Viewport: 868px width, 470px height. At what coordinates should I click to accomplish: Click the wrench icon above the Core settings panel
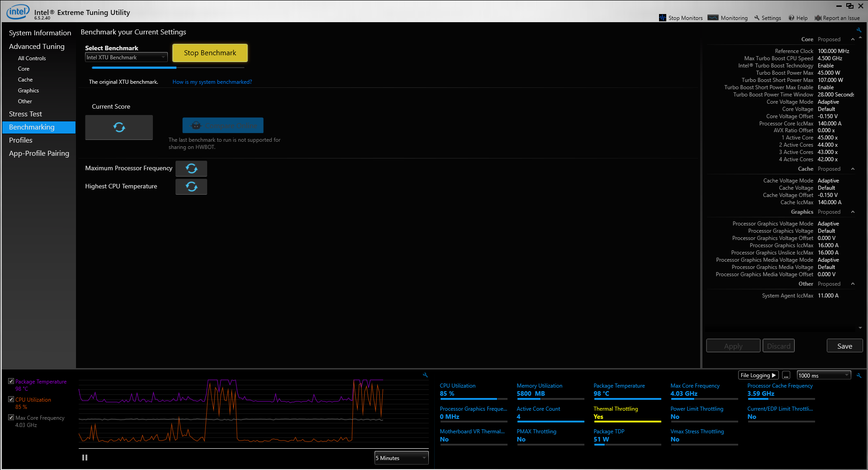(x=859, y=30)
